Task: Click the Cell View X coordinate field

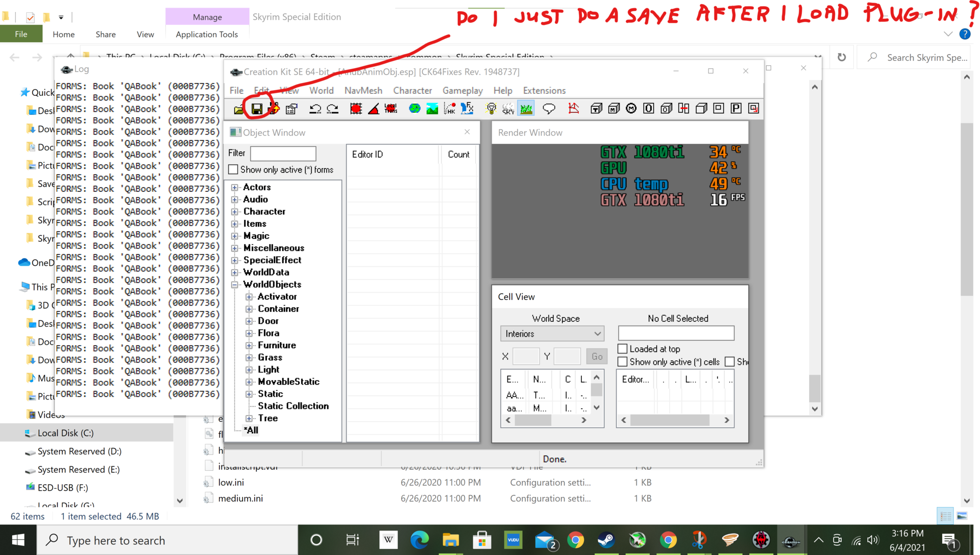Action: pos(526,356)
